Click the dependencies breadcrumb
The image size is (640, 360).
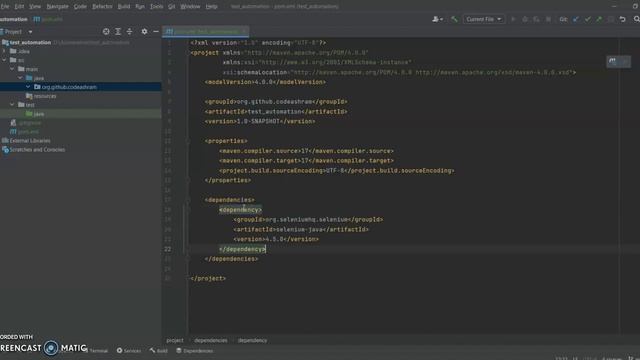coord(211,340)
